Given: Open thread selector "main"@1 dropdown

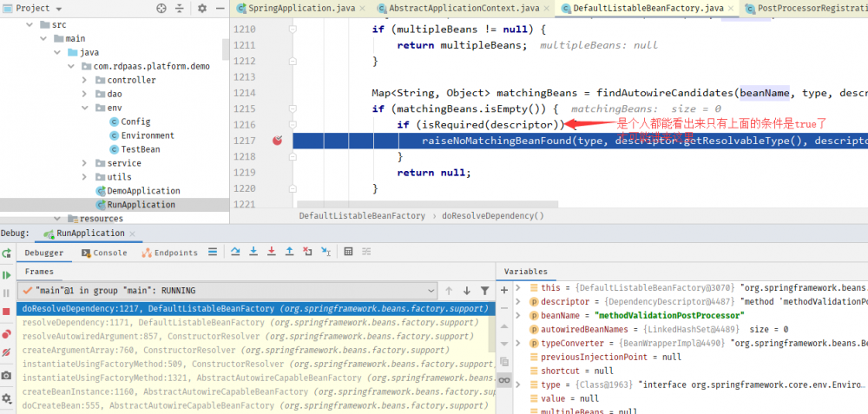Looking at the screenshot, I should tap(228, 291).
